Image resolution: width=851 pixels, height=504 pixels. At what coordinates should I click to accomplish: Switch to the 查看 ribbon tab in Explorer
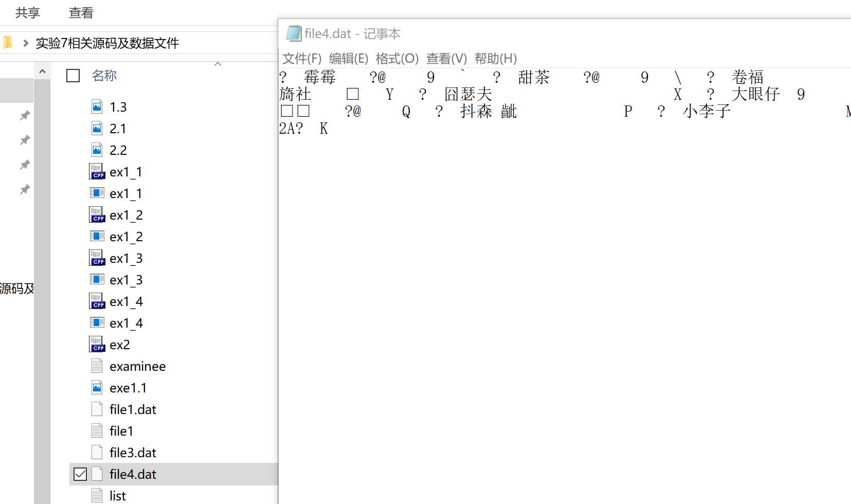coord(81,12)
